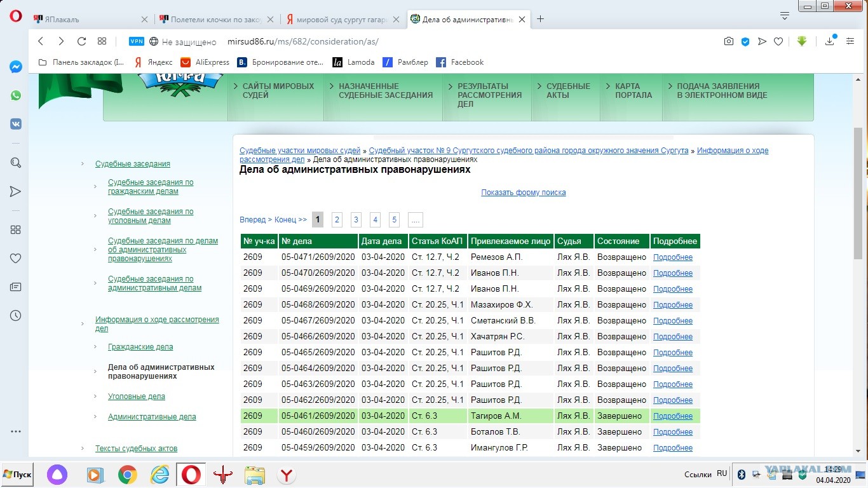
Task: Go to results page 5
Action: point(394,220)
